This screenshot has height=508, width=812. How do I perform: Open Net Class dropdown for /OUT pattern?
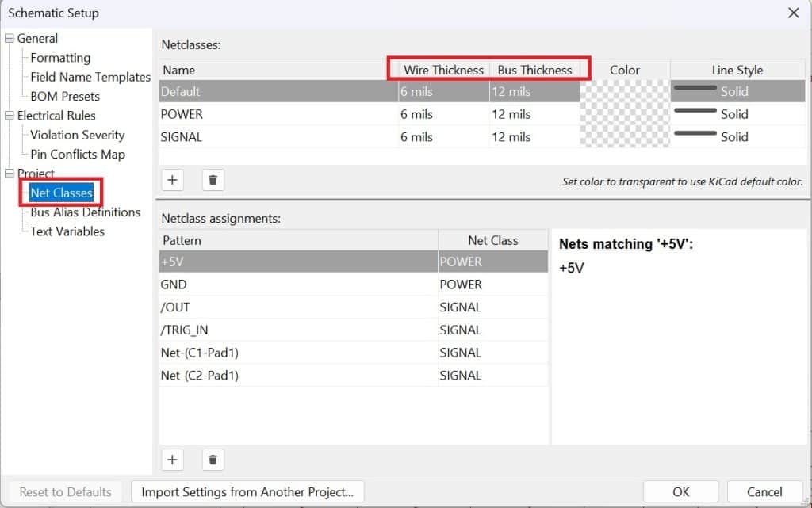tap(493, 307)
